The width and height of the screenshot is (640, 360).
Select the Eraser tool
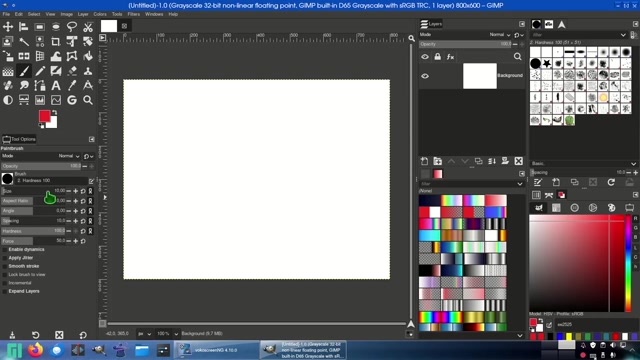72,71
